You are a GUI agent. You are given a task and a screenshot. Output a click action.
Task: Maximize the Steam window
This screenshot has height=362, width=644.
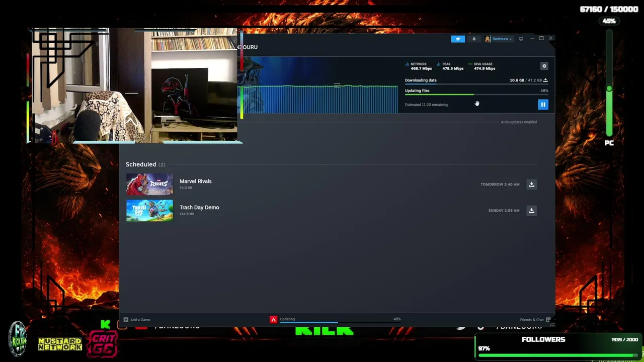(541, 38)
